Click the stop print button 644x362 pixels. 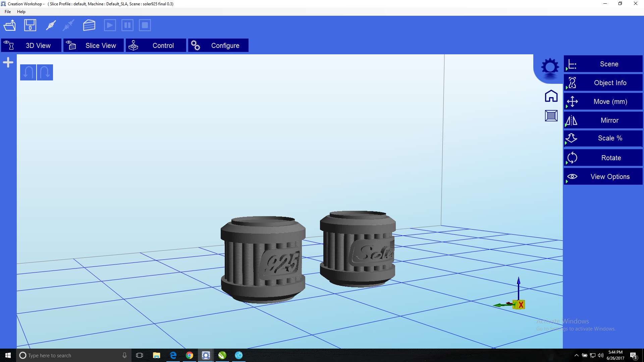coord(145,25)
